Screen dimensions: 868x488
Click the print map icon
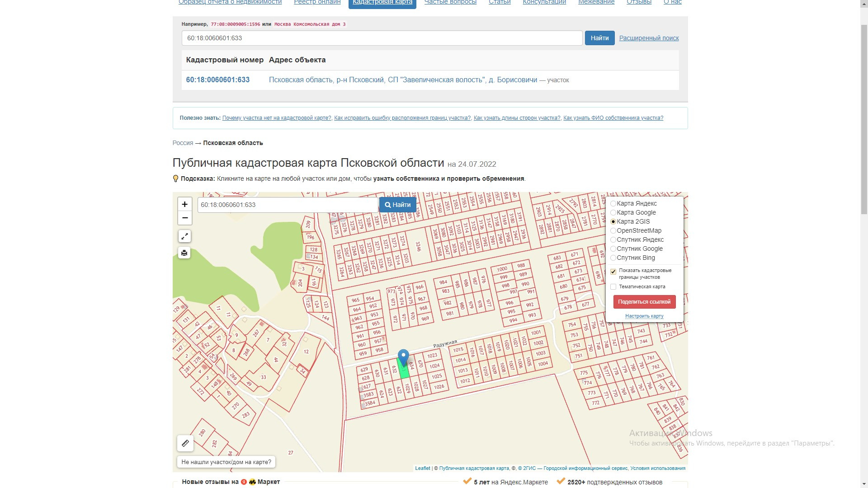184,253
